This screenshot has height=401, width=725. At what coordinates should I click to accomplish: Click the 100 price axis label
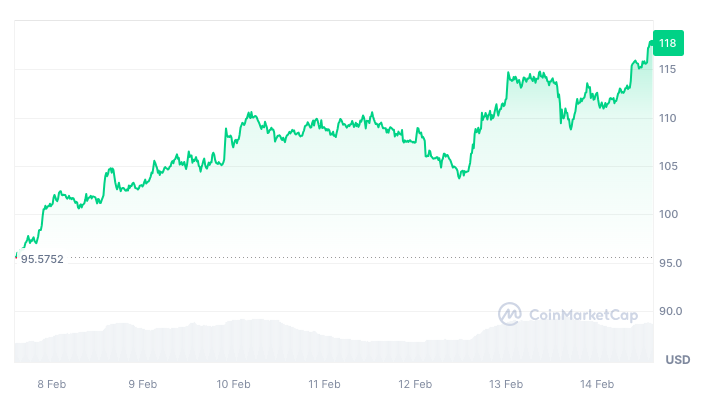[668, 214]
